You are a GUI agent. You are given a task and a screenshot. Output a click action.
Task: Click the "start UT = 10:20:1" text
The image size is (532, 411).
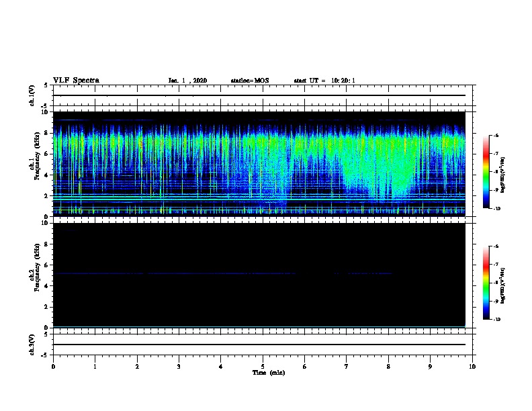pyautogui.click(x=324, y=81)
